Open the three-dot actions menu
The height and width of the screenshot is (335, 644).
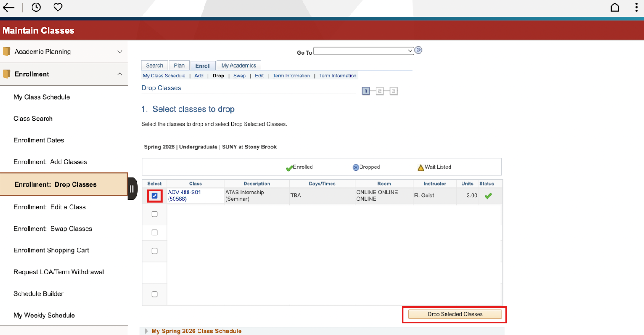tap(636, 7)
